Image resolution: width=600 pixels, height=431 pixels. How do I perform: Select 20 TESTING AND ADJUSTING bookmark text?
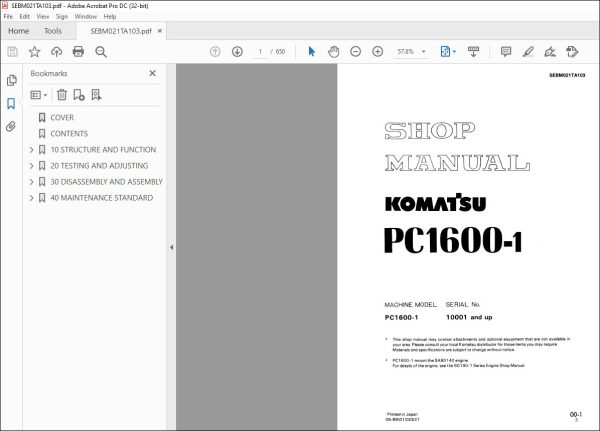(99, 166)
